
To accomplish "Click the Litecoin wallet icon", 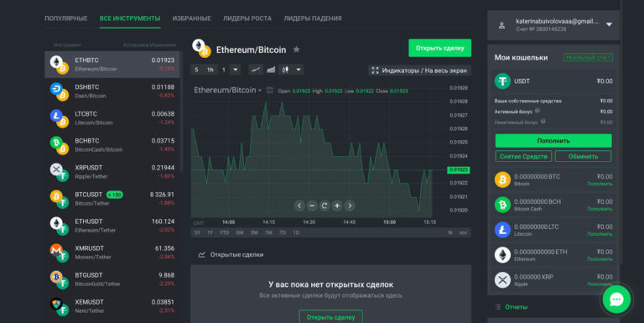I will tap(502, 230).
